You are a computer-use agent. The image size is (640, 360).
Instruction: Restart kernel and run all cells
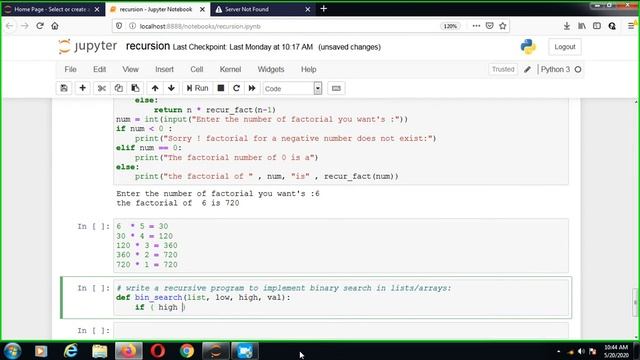tap(252, 88)
